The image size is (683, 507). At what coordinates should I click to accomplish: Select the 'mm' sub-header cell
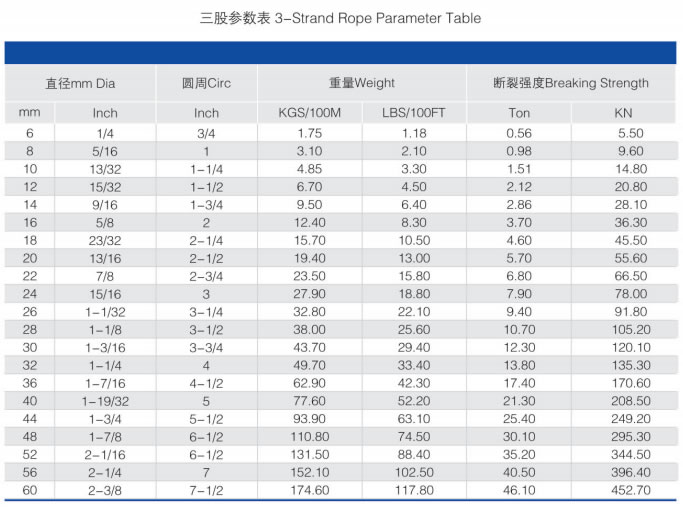[x=29, y=113]
